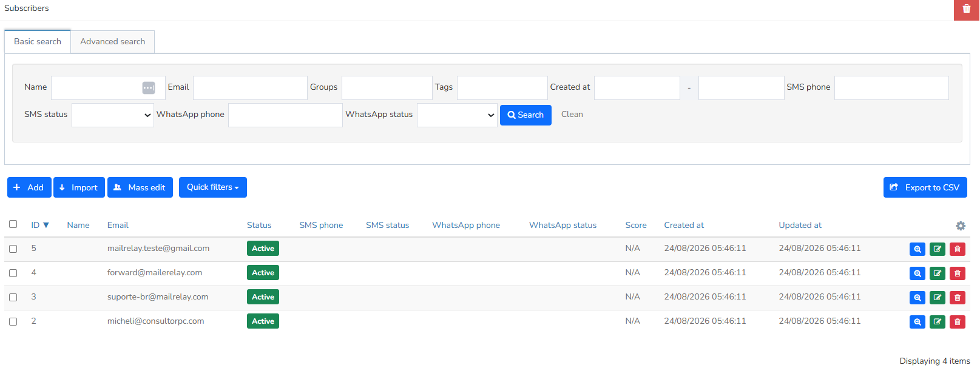
Task: Open table column settings gear
Action: pyautogui.click(x=961, y=226)
